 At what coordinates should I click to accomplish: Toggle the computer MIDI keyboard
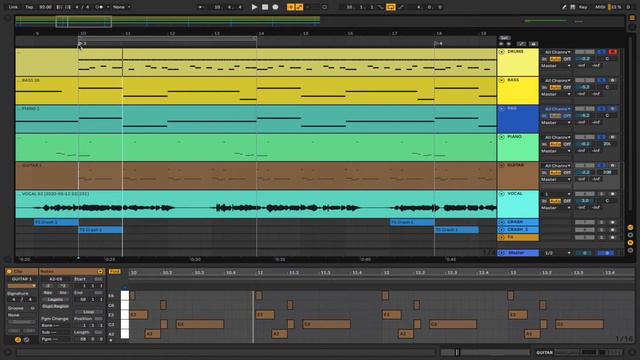pos(573,7)
